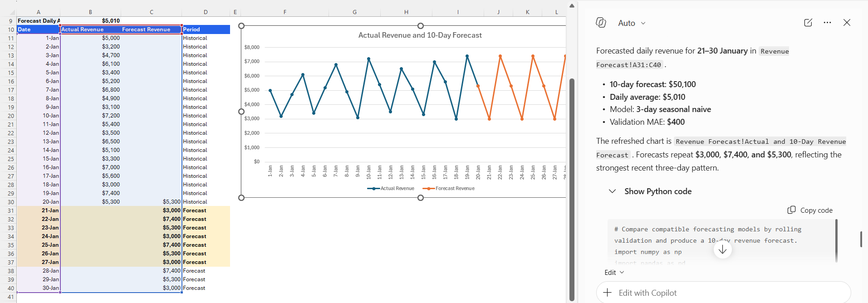
Task: Start a new Copilot chat with the compose icon
Action: (808, 23)
